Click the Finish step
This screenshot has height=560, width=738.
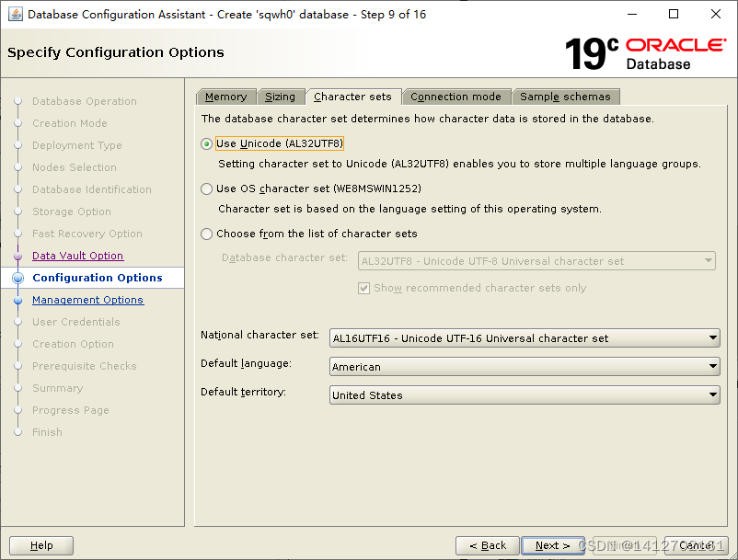(47, 432)
